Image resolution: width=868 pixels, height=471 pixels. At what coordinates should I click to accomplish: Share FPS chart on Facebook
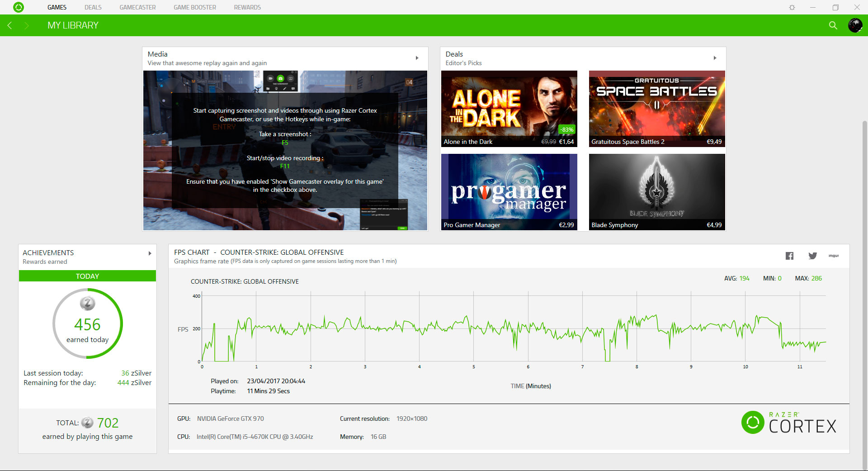[789, 256]
